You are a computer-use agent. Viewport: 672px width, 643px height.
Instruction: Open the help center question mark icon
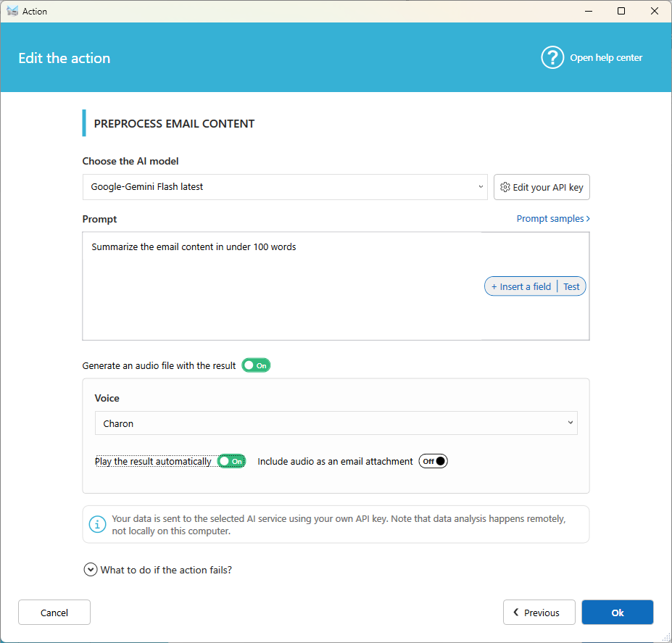coord(552,57)
